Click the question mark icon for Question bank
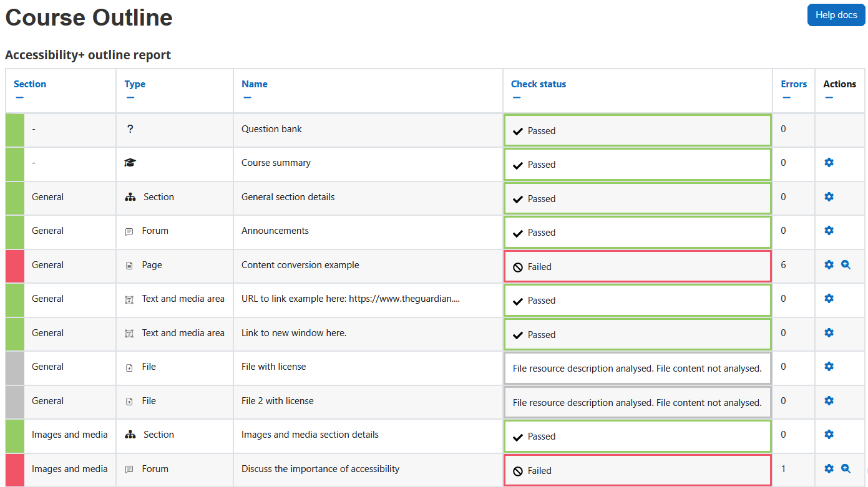868x487 pixels. coord(130,129)
